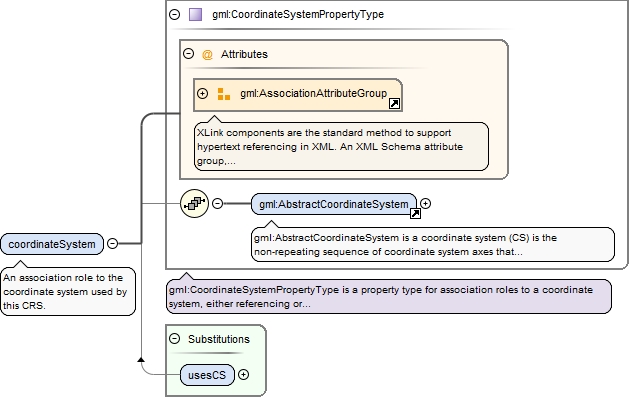Collapse the sequence compositor node
The width and height of the screenshot is (630, 398).
[217, 203]
